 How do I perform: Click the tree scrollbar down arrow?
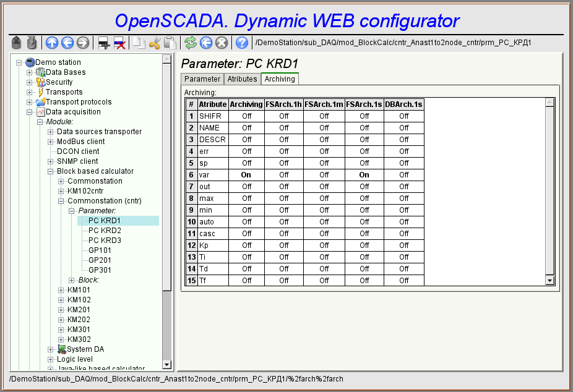[166, 365]
